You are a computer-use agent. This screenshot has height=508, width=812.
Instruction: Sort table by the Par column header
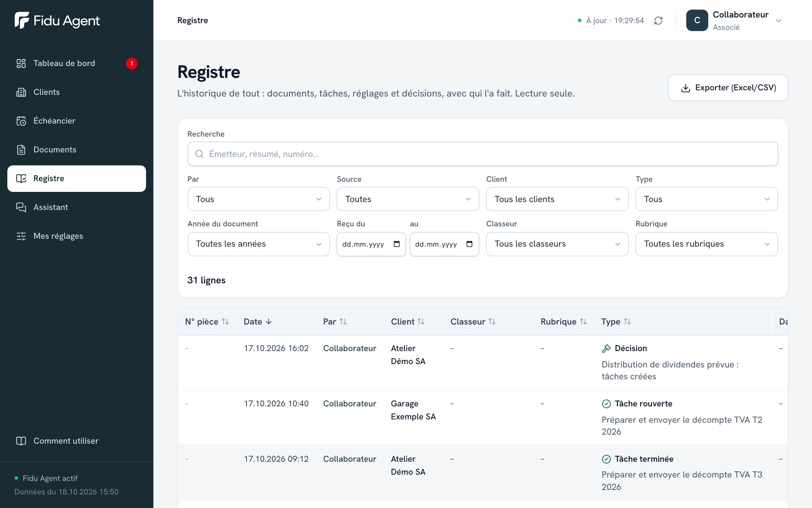coord(335,322)
